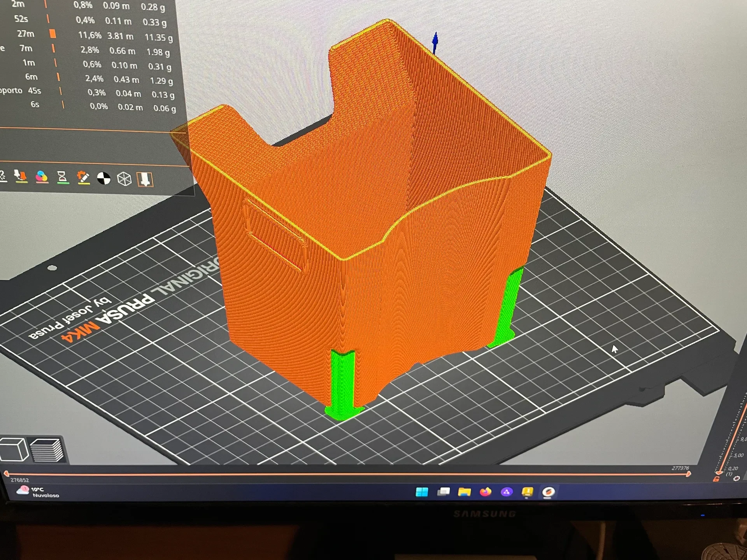Select the "2,8%" percentage value
747x560 pixels.
point(90,50)
